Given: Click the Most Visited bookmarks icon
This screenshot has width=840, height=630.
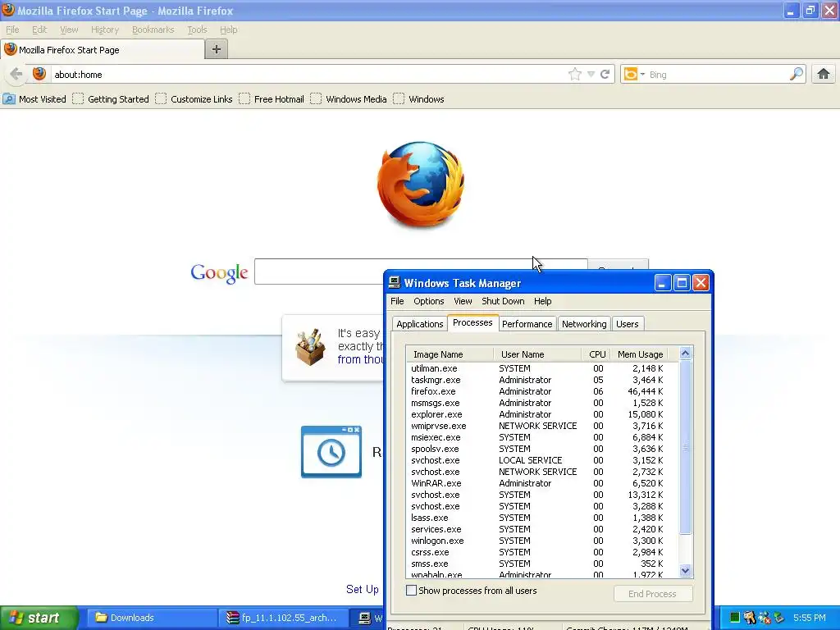Looking at the screenshot, I should 9,99.
